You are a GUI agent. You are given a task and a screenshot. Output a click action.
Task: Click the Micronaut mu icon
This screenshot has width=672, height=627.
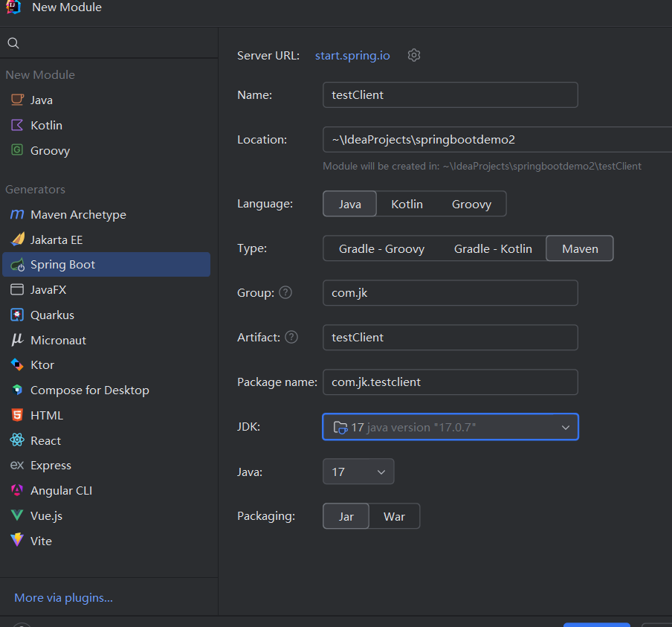coord(17,340)
